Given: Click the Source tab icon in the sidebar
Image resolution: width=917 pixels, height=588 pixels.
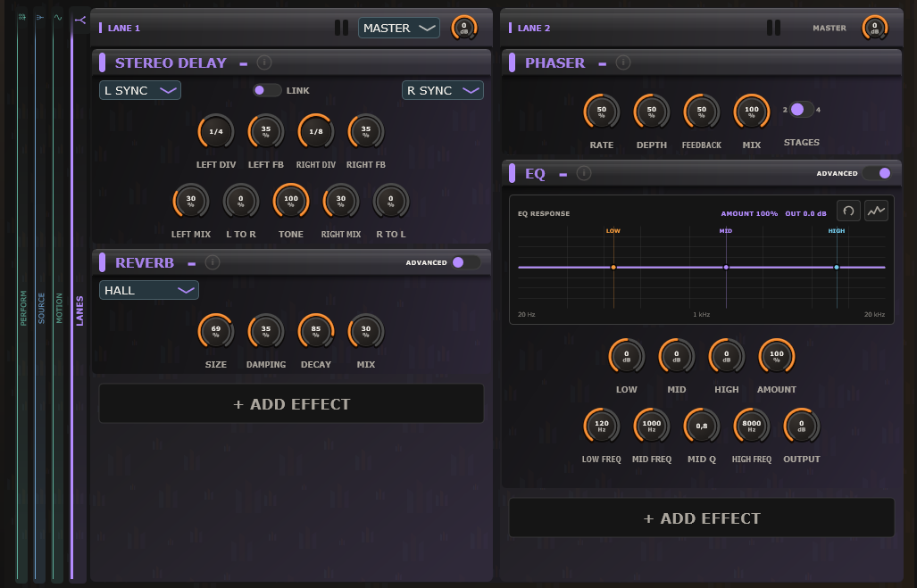Looking at the screenshot, I should pos(40,17).
